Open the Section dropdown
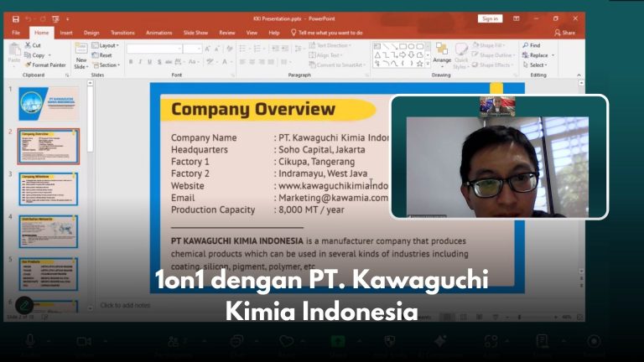 point(106,65)
